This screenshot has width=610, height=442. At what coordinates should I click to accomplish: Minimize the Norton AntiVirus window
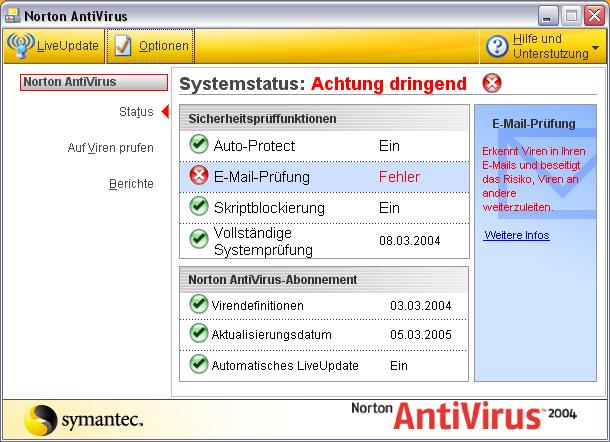click(x=548, y=16)
